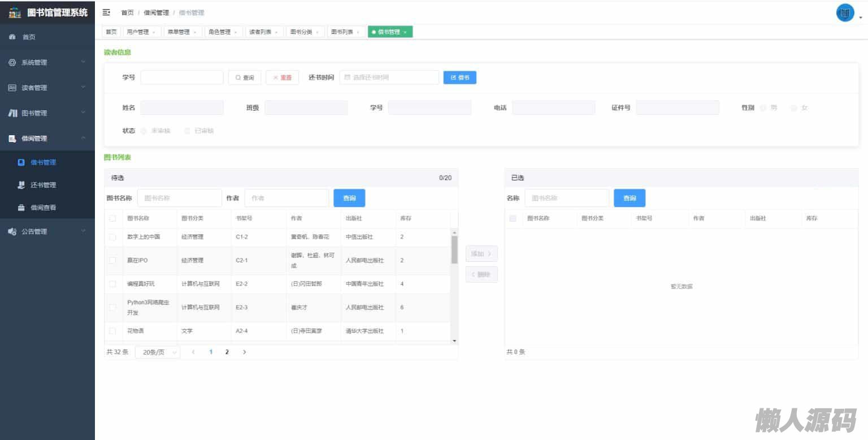The height and width of the screenshot is (440, 868).
Task: Click the 还书时间 date picker field
Action: pos(389,77)
